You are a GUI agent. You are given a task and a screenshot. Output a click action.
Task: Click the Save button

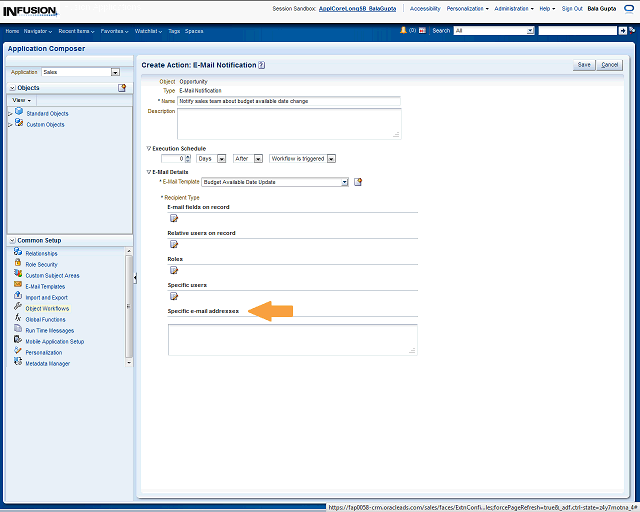pyautogui.click(x=584, y=64)
